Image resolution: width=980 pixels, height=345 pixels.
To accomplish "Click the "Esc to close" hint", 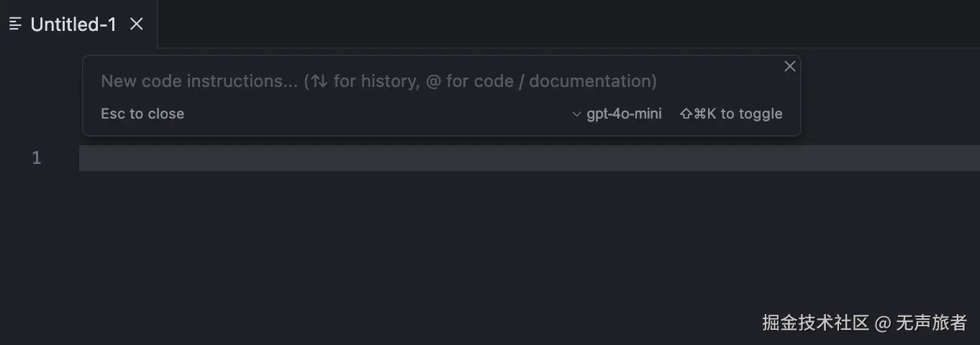I will [142, 114].
